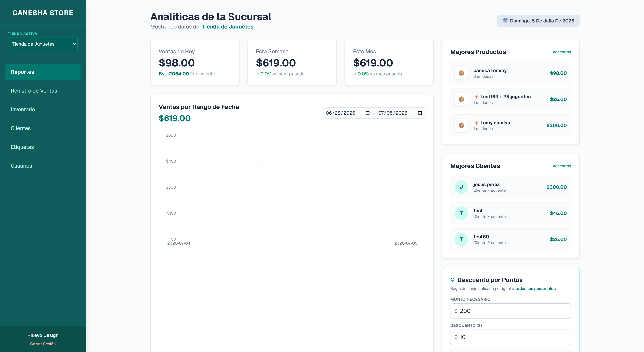
Task: Click Este Mes $619.00 amount
Action: [373, 63]
